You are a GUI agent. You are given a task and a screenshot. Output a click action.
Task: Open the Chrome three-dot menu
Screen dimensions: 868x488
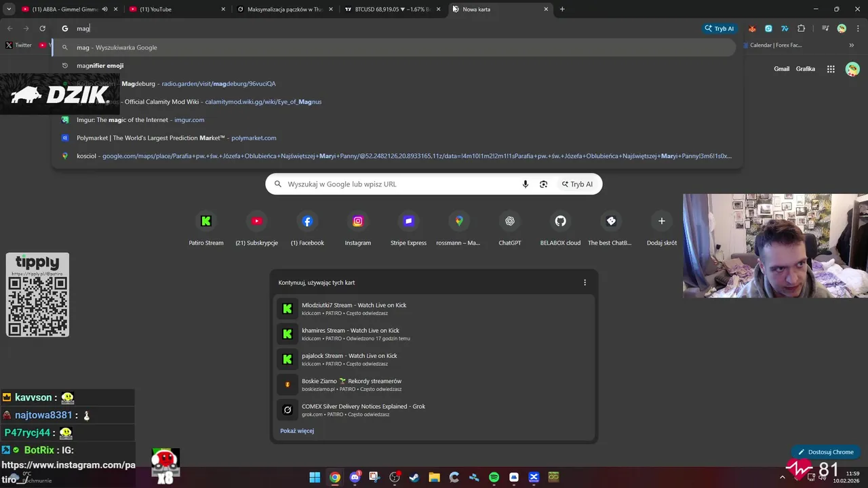click(857, 28)
